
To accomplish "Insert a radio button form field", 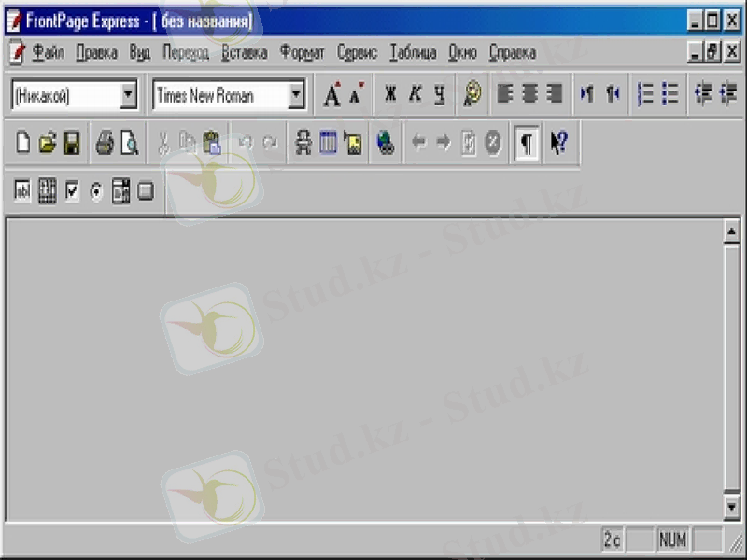I will click(x=96, y=191).
